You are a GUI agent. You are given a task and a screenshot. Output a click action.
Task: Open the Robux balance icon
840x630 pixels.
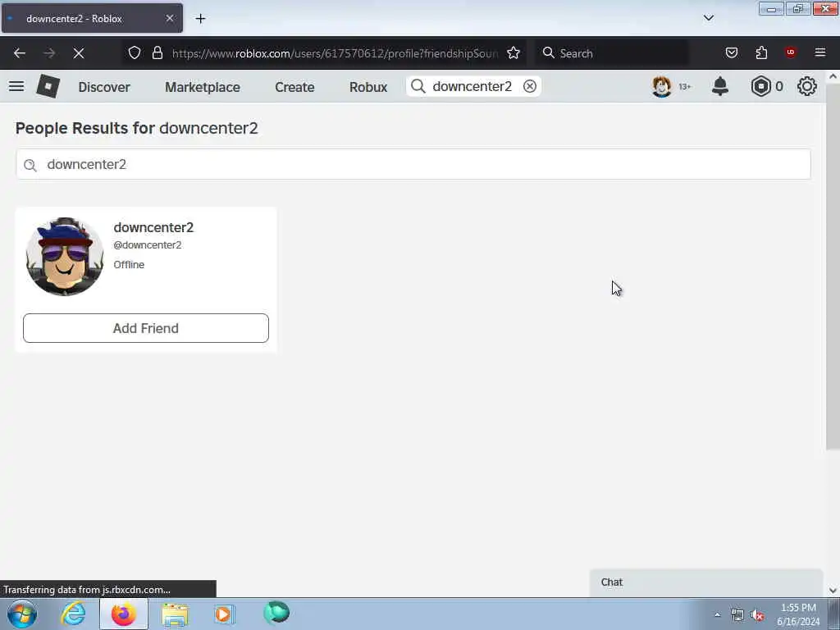[x=760, y=86]
